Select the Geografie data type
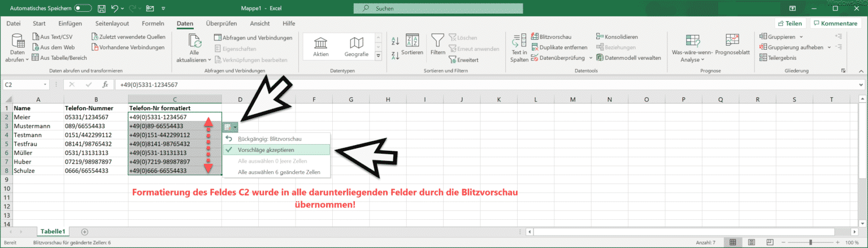 coord(356,47)
